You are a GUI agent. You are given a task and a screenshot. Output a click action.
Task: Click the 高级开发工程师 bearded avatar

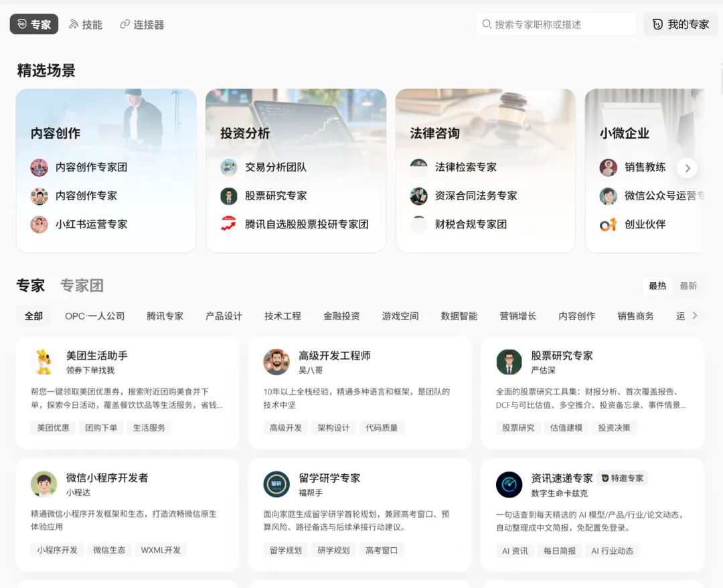point(276,362)
